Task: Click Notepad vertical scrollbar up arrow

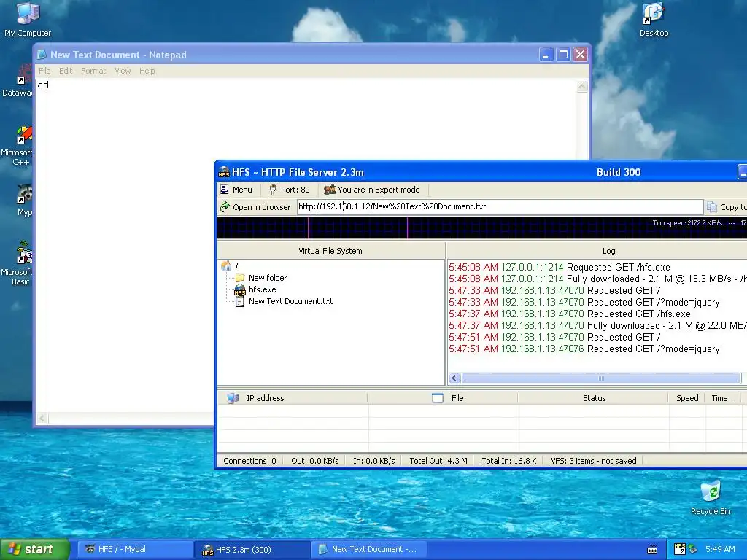Action: point(581,86)
